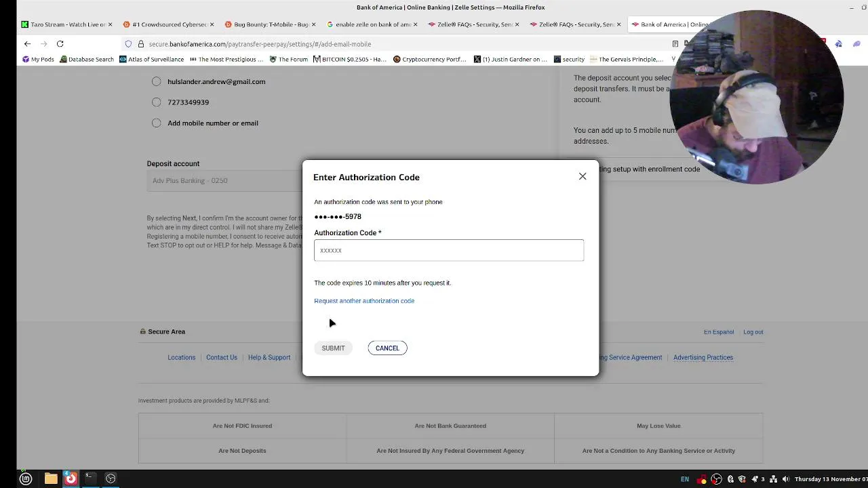Click the security shield tray icon
868x488 pixels.
(x=742, y=479)
